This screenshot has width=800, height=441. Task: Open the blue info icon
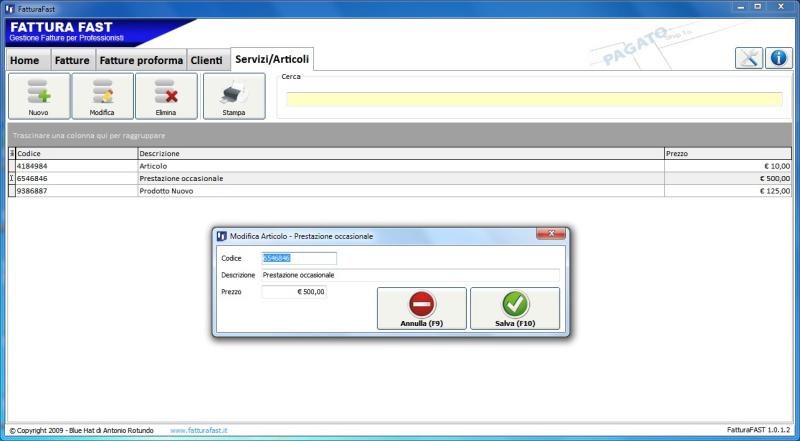[779, 58]
